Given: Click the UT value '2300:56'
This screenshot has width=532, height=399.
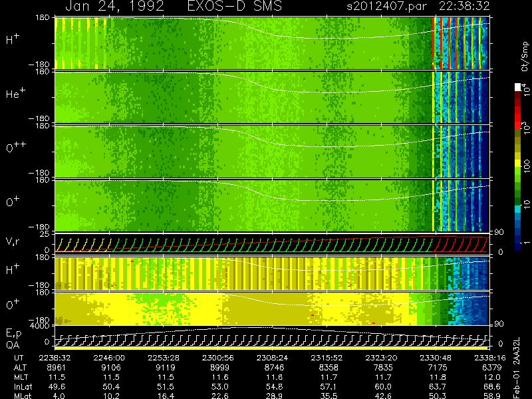Looking at the screenshot, I should (218, 358).
